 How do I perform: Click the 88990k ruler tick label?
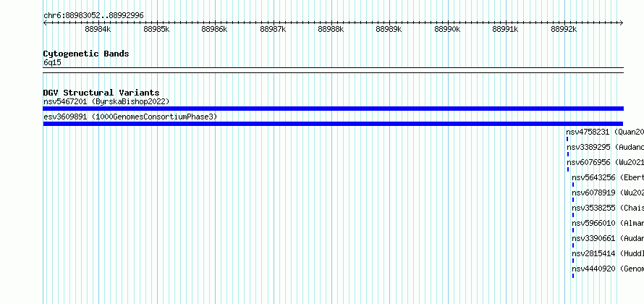coord(447,29)
